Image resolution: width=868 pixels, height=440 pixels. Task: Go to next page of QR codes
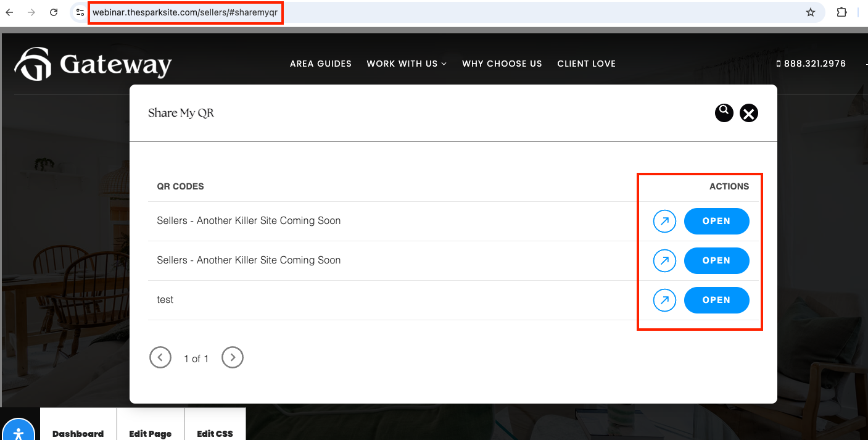(x=233, y=357)
